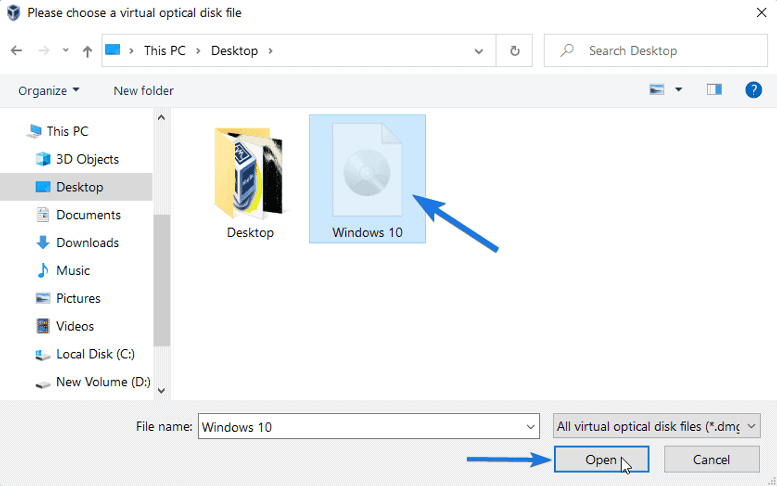Toggle the preview pane
Image resolution: width=777 pixels, height=486 pixels.
tap(714, 90)
